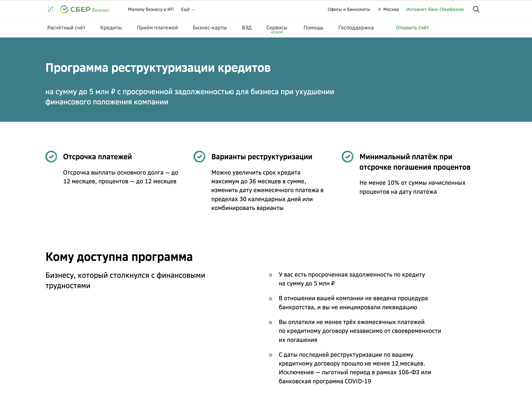Click text Не менее 10% от суммы

(412, 187)
